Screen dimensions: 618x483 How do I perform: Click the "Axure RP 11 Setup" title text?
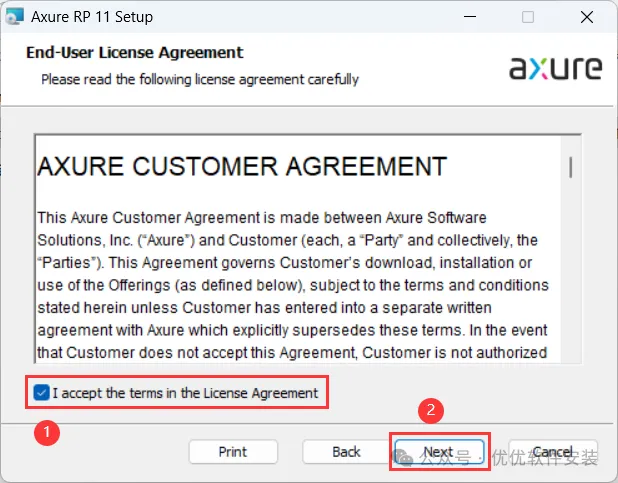pos(92,17)
